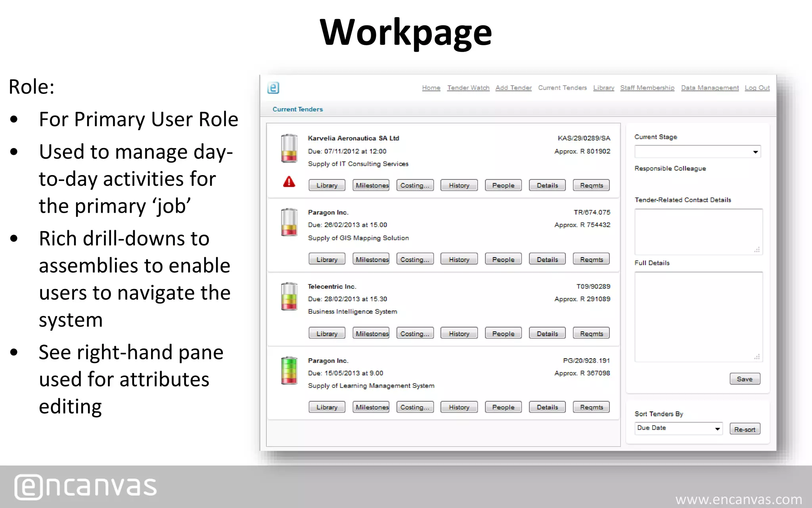Open Details for GIS Mapping Solution tender

[x=547, y=259]
